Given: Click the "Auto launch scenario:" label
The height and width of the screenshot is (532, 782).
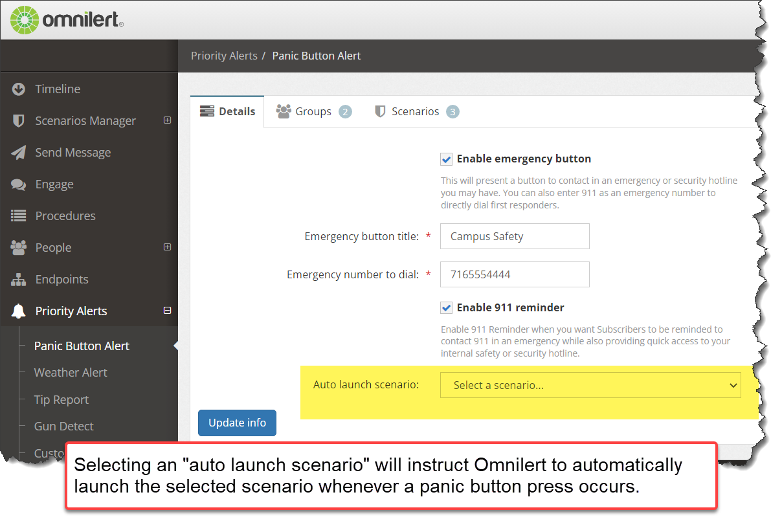Looking at the screenshot, I should click(x=366, y=384).
